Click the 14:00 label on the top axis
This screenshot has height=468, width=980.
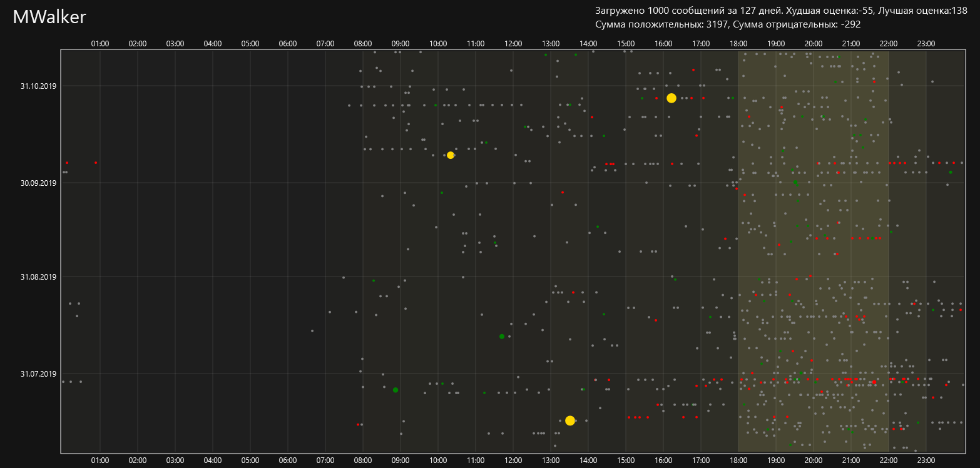(x=588, y=43)
